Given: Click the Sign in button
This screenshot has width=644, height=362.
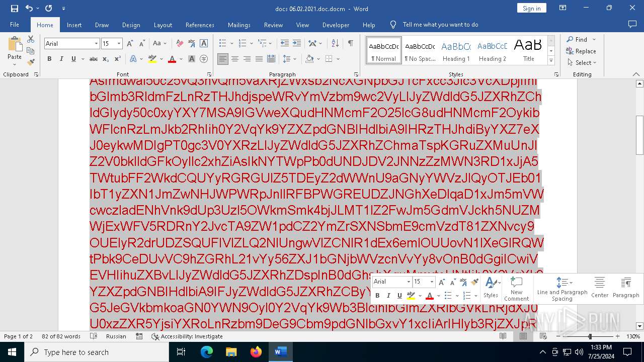Looking at the screenshot, I should tap(531, 8).
